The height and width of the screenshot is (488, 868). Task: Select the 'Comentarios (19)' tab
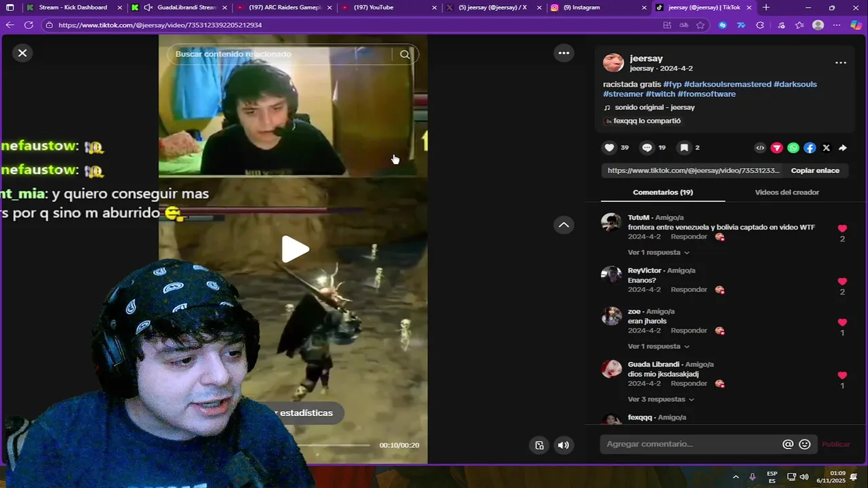663,192
